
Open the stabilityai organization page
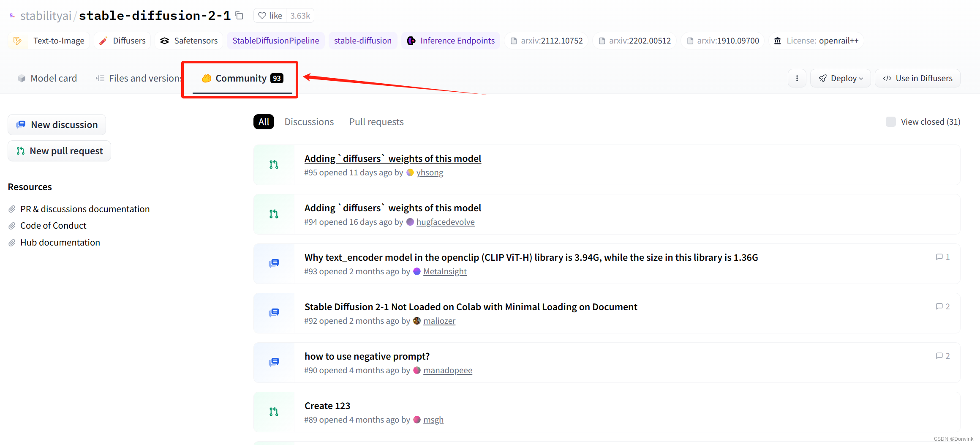[46, 16]
